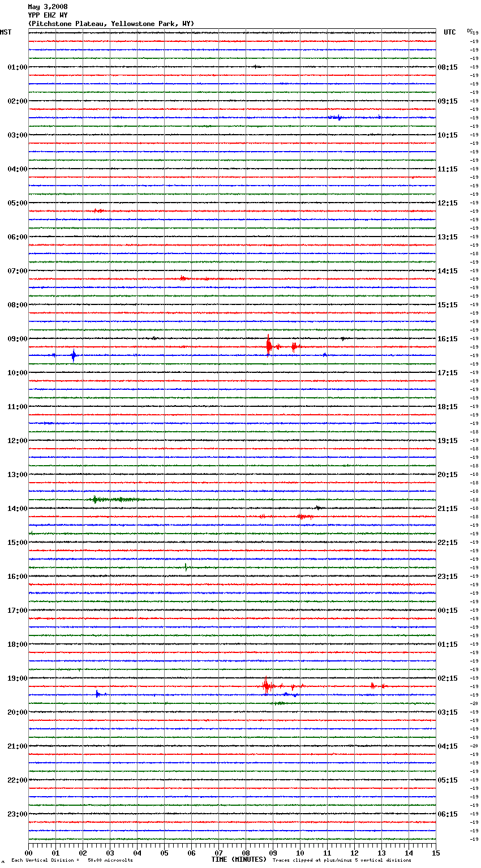Image resolution: width=481 pixels, height=868 pixels.
Task: Select the 19:00 MST time label
Action: (x=18, y=678)
